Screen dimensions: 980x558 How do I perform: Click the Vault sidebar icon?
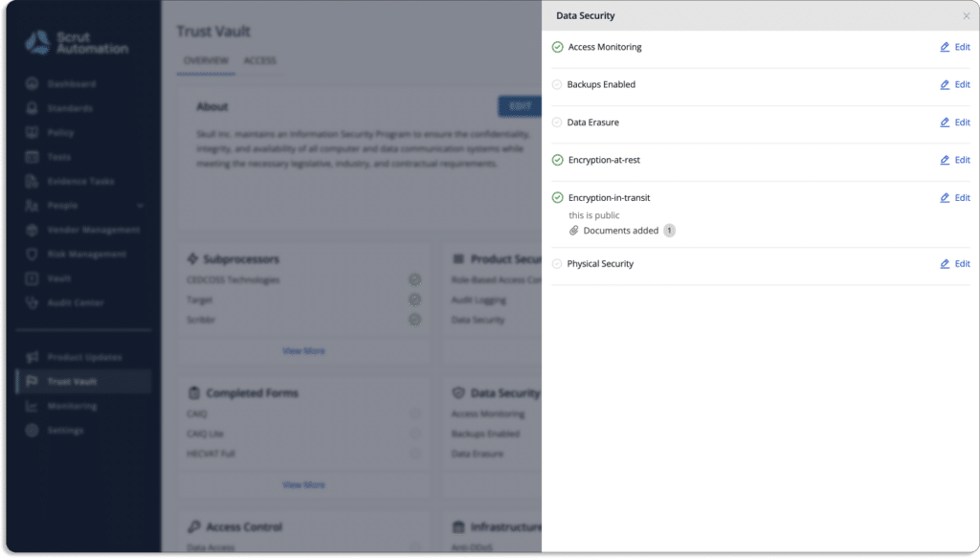(32, 279)
